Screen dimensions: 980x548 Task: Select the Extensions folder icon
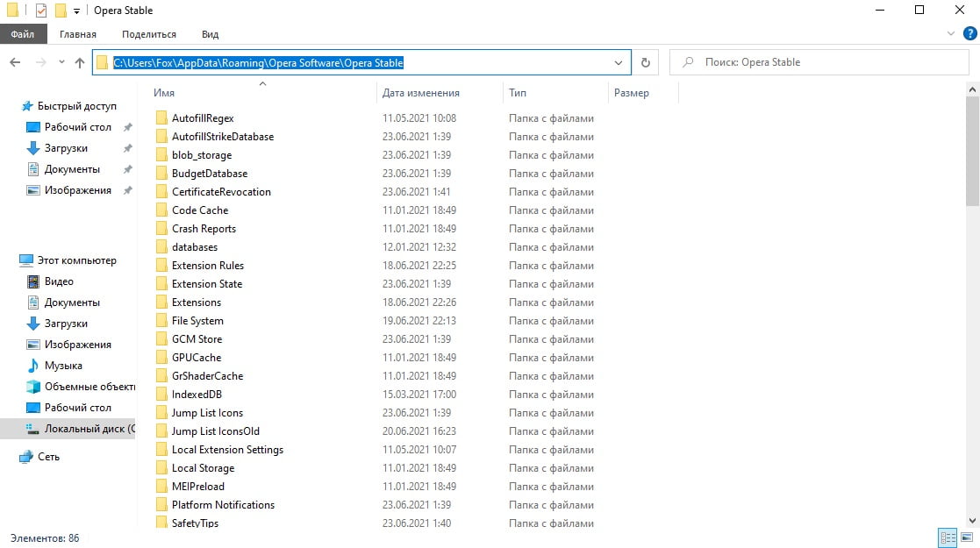tap(161, 302)
